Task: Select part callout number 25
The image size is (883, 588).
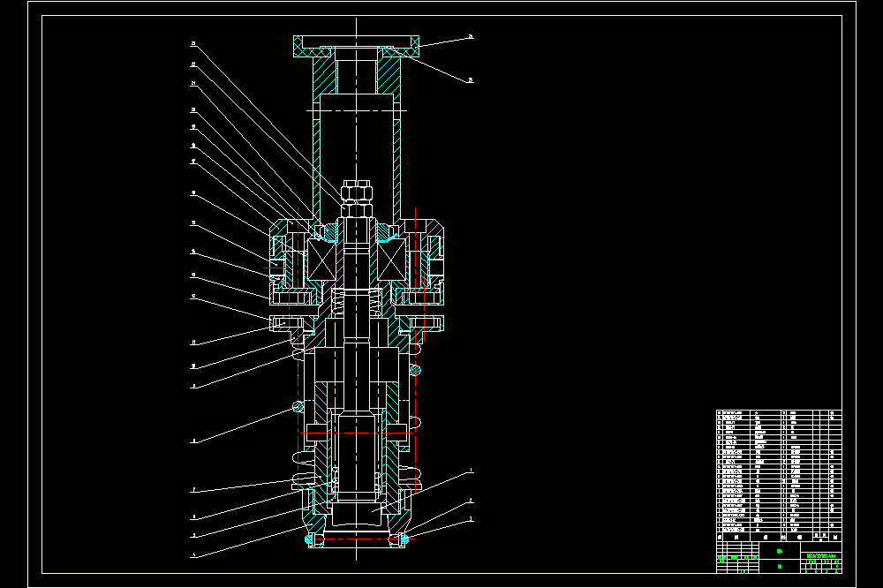Action: pyautogui.click(x=471, y=80)
